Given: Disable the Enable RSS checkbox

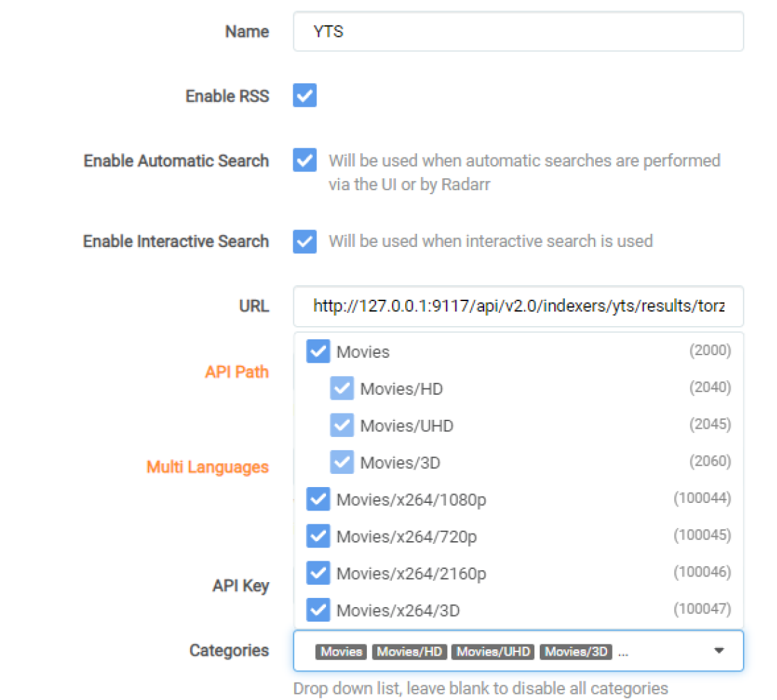Looking at the screenshot, I should (305, 95).
